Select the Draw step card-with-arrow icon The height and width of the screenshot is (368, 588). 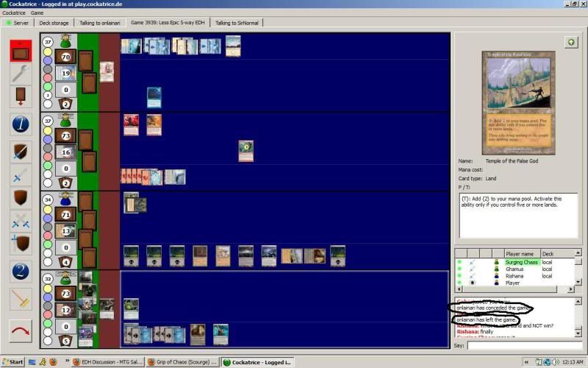21,97
